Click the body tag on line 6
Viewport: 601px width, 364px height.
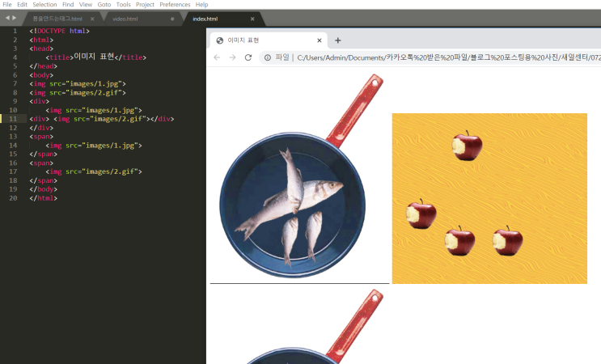[41, 75]
